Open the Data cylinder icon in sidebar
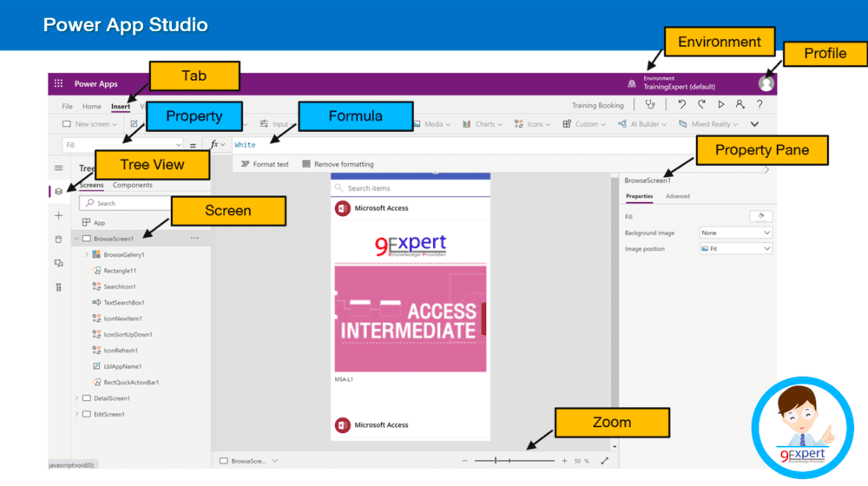Image resolution: width=868 pixels, height=486 pixels. pyautogui.click(x=59, y=240)
